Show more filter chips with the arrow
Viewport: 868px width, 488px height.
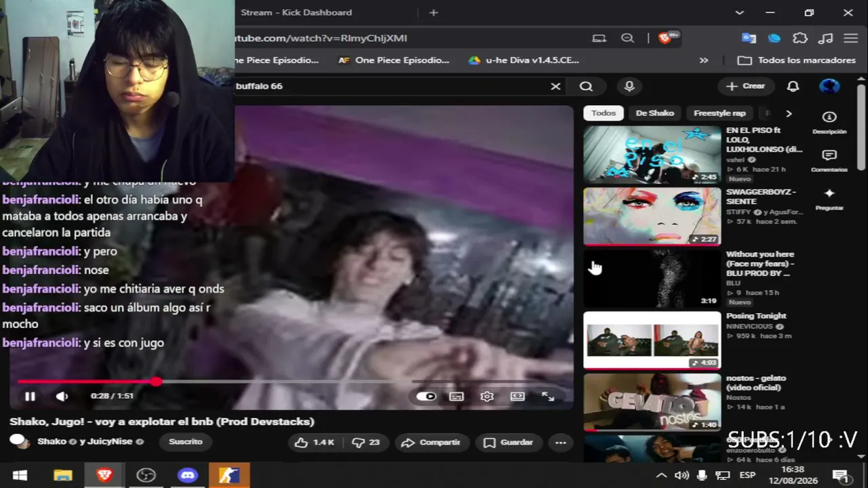pos(788,113)
